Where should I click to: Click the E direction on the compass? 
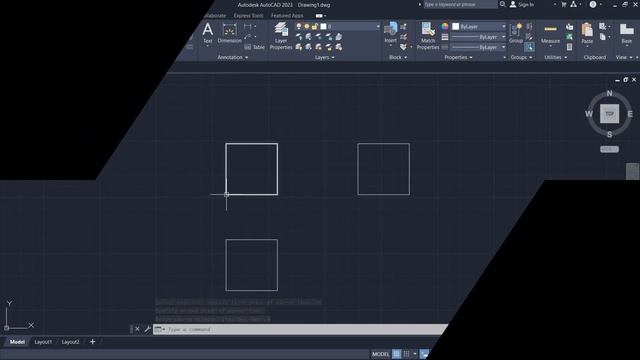pos(630,114)
